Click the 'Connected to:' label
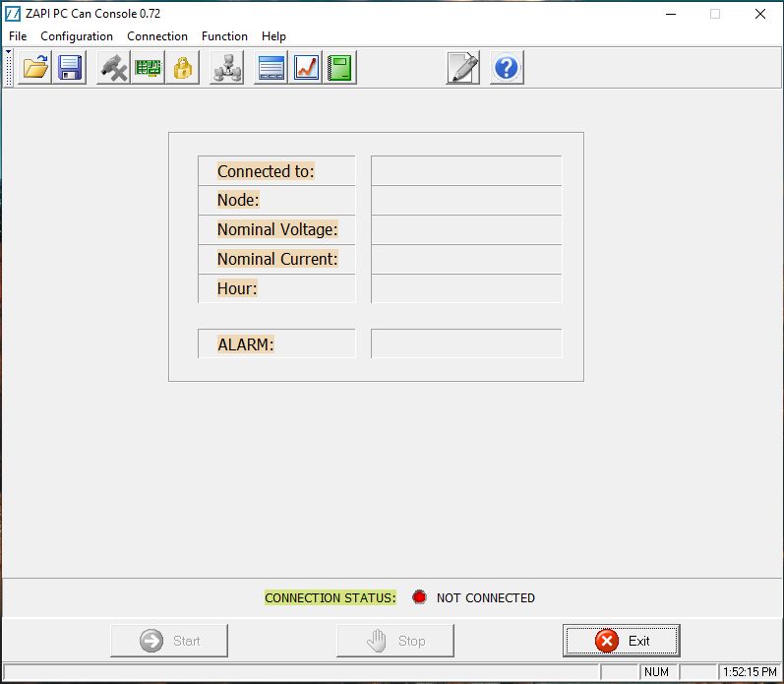 click(266, 171)
